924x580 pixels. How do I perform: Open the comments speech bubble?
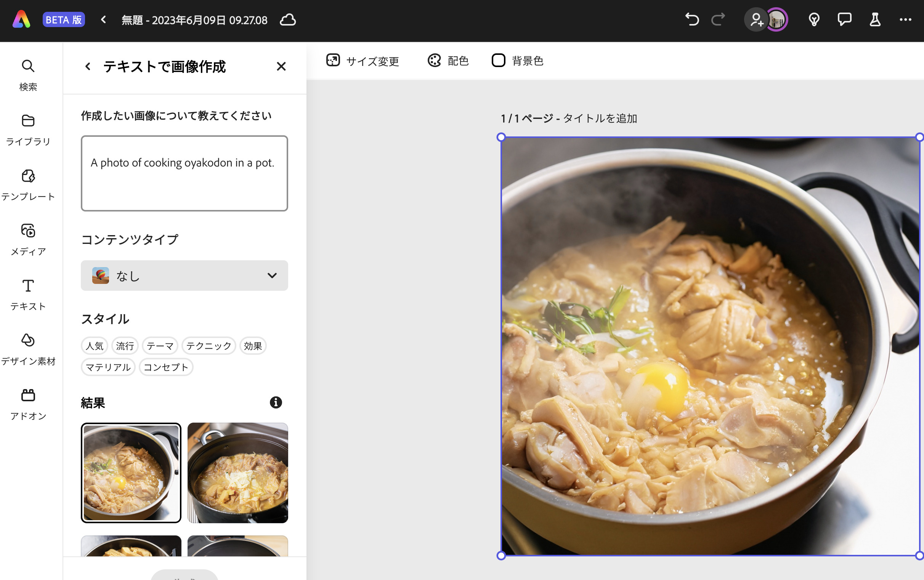(x=844, y=19)
